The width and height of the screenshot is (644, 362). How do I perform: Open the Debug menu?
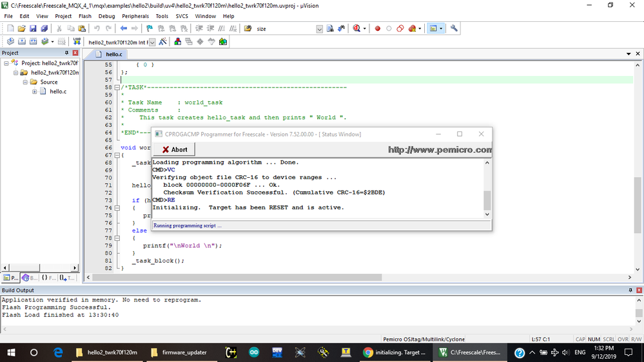pos(107,16)
